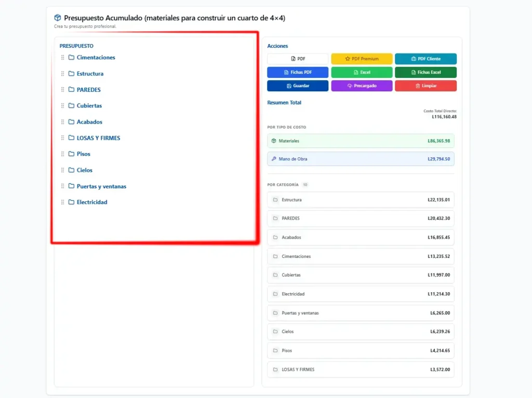The height and width of the screenshot is (398, 532).
Task: Click the cube icon beside Presupuesto Acumulado title
Action: click(x=58, y=18)
